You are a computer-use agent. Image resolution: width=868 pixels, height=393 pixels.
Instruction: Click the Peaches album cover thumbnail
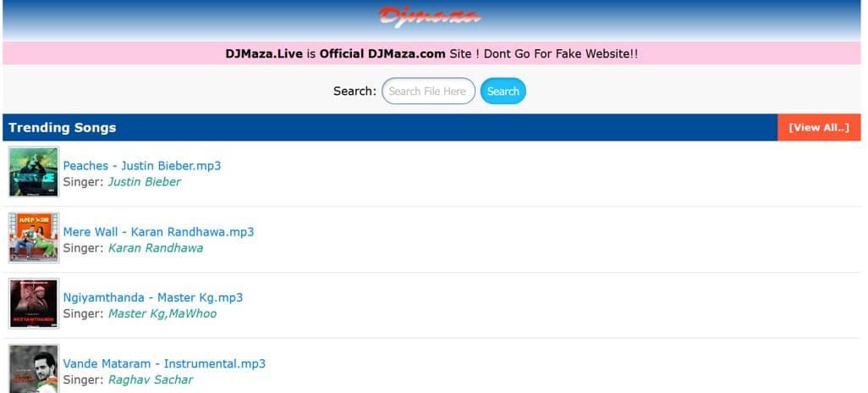[34, 172]
